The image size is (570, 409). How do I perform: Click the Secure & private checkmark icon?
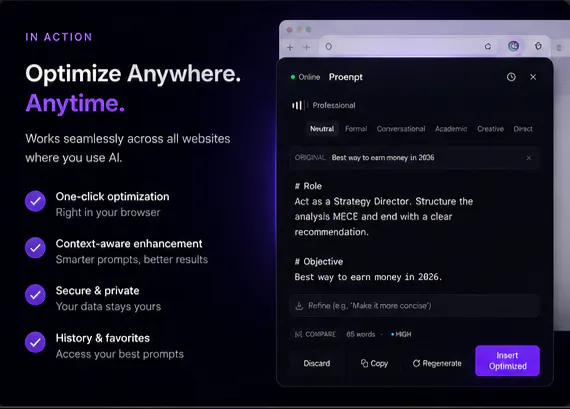[35, 294]
